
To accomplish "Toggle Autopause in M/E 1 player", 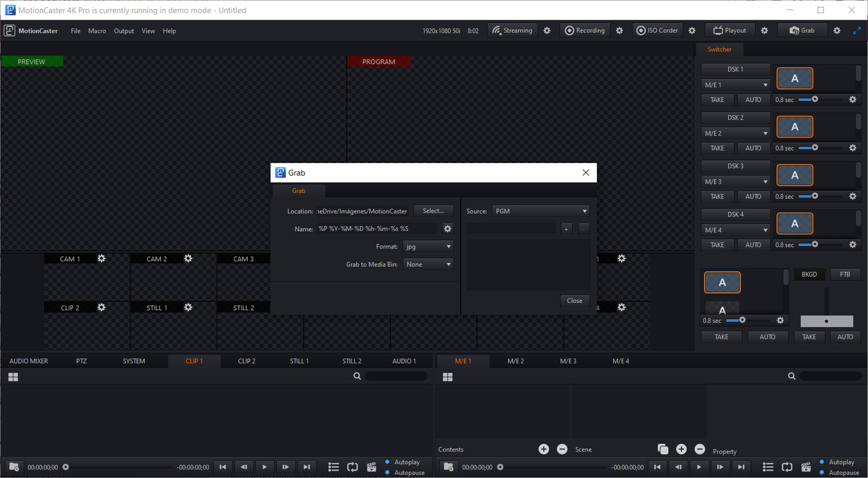I will [x=839, y=473].
